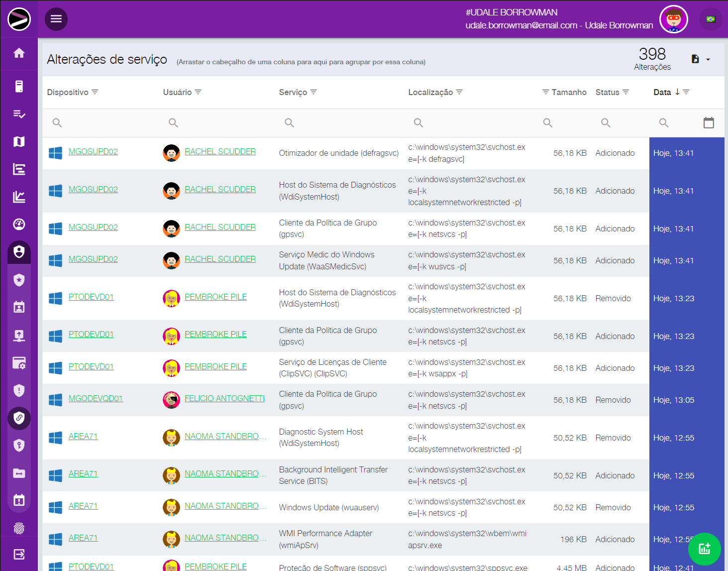Click the logout icon at sidebar bottom
This screenshot has width=728, height=571.
19,554
